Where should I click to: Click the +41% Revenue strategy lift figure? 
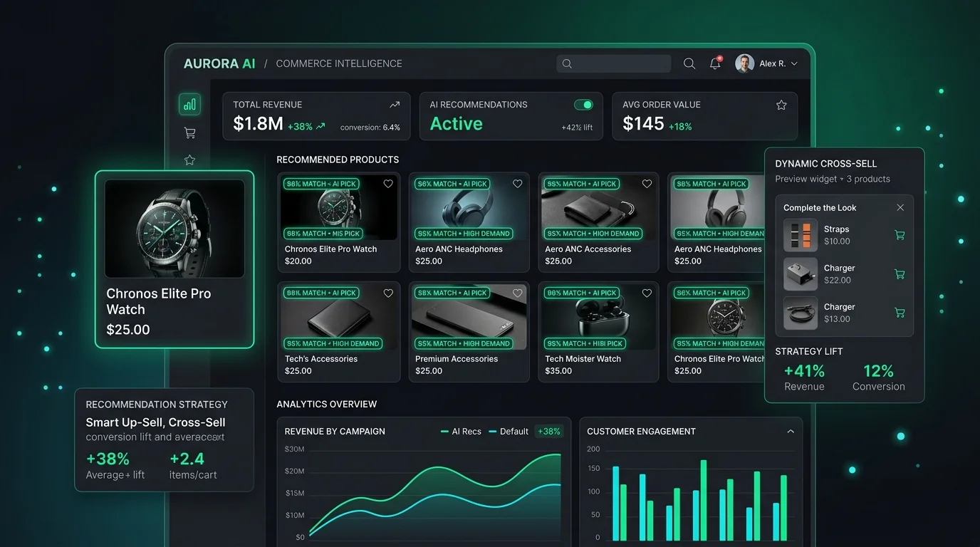[x=804, y=371]
